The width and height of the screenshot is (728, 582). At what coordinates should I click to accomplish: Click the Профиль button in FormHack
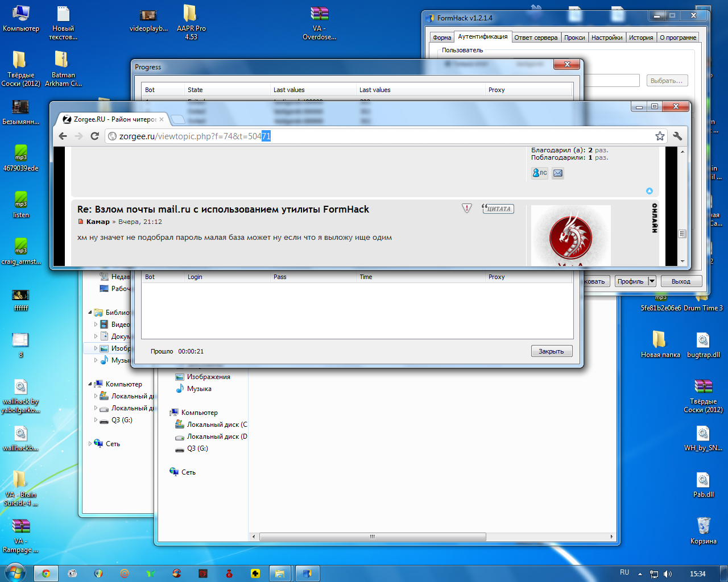(631, 281)
